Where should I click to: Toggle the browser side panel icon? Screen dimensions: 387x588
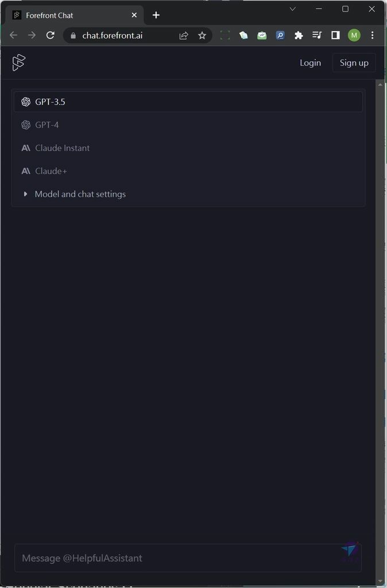[x=335, y=36]
